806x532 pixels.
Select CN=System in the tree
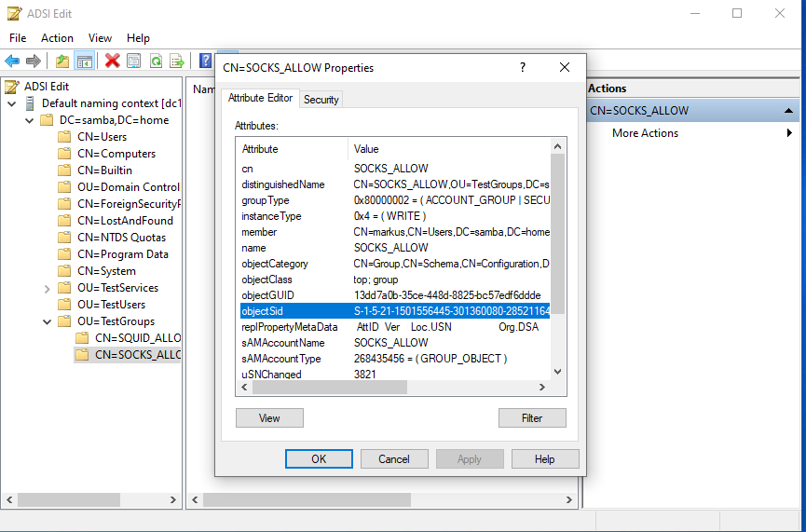coord(106,271)
